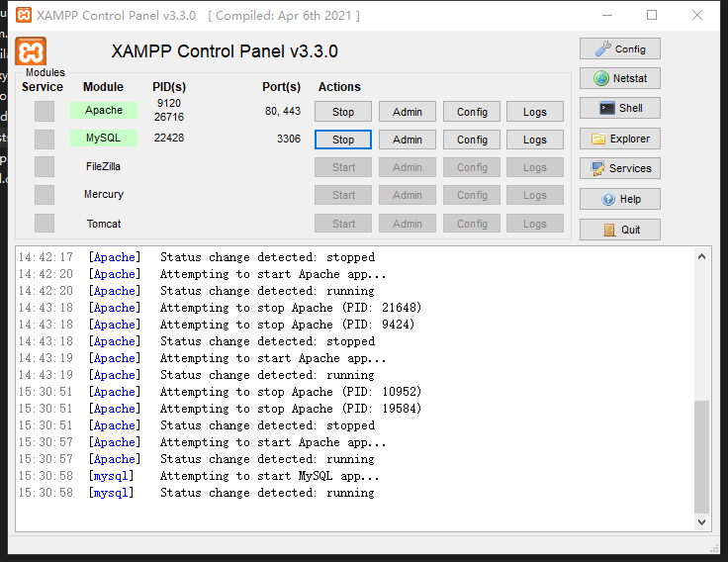Click log line with PID 21648

pyautogui.click(x=220, y=308)
